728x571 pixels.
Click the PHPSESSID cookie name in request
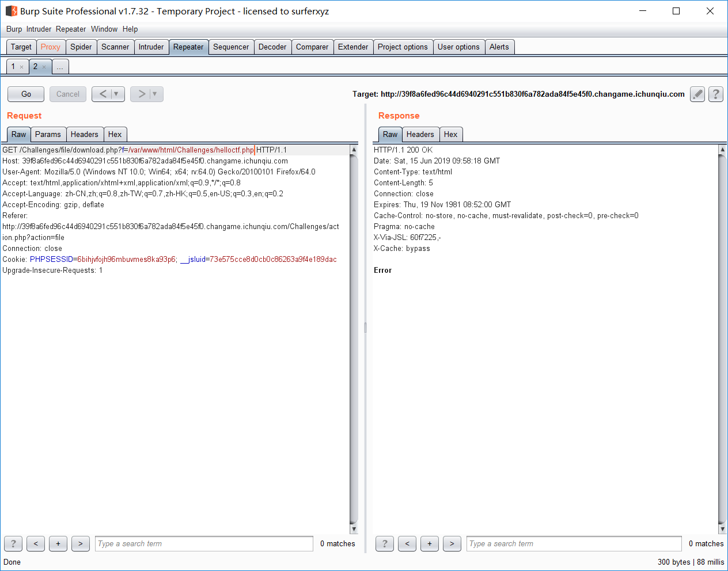click(51, 259)
